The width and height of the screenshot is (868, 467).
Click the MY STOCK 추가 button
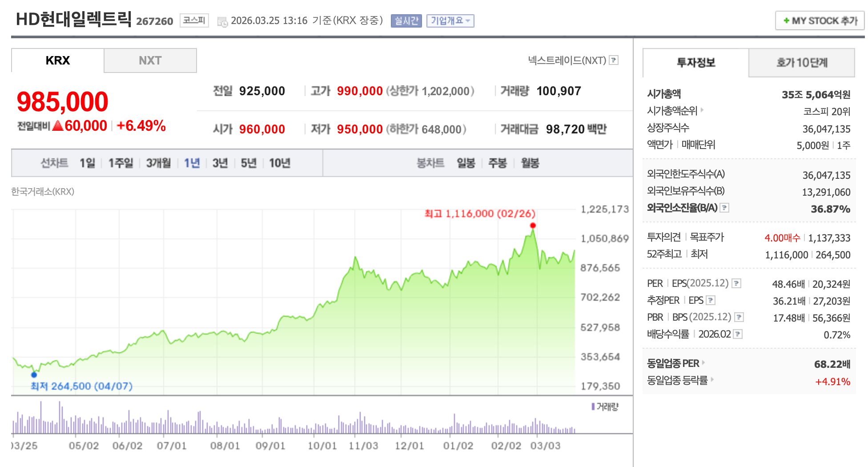click(x=820, y=20)
